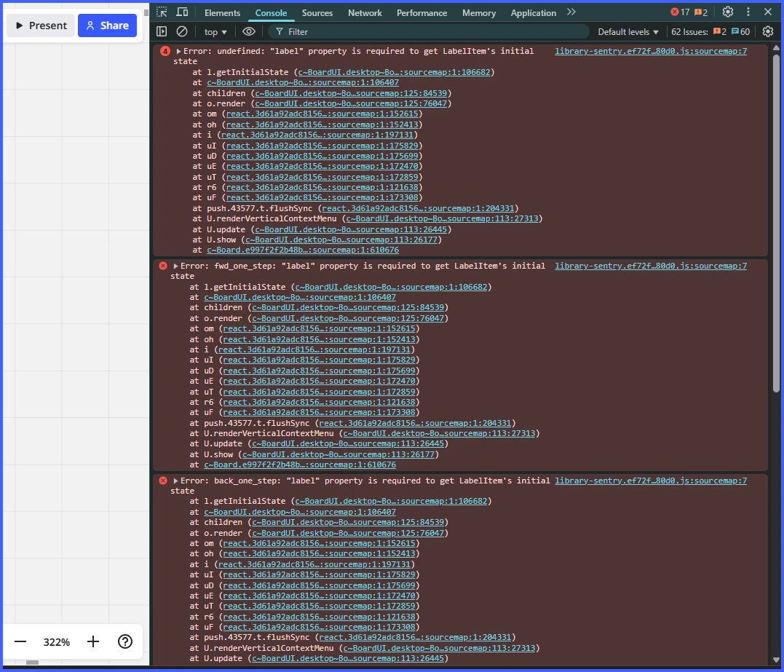Open the Memory tab
Screen dimensions: 784x672
(x=479, y=13)
